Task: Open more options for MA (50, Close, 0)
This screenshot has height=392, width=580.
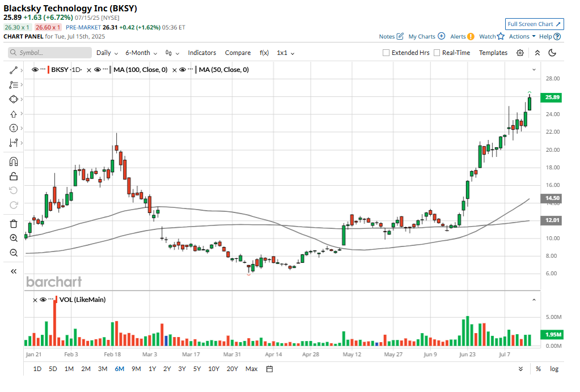Action: pyautogui.click(x=190, y=69)
